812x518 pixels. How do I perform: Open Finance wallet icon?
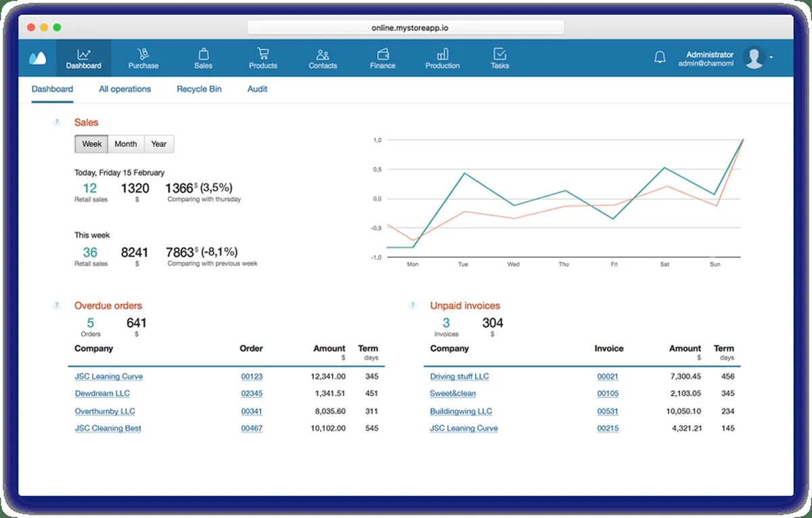[x=382, y=54]
